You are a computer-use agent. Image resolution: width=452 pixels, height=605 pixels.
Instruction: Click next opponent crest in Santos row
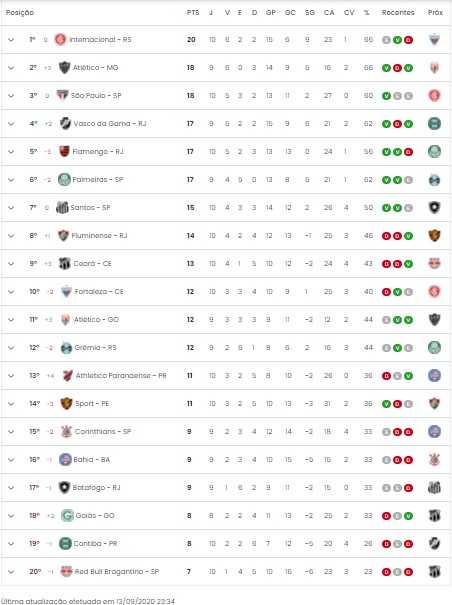434,208
